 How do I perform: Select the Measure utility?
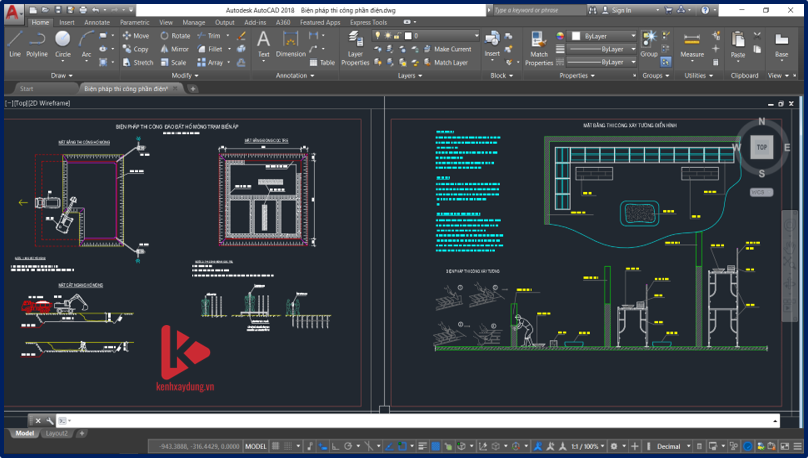pos(692,43)
